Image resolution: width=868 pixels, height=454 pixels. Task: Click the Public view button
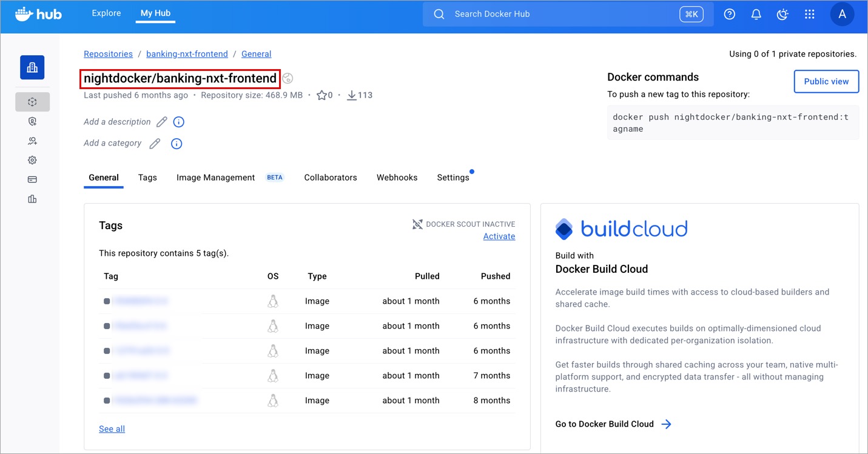coord(826,81)
